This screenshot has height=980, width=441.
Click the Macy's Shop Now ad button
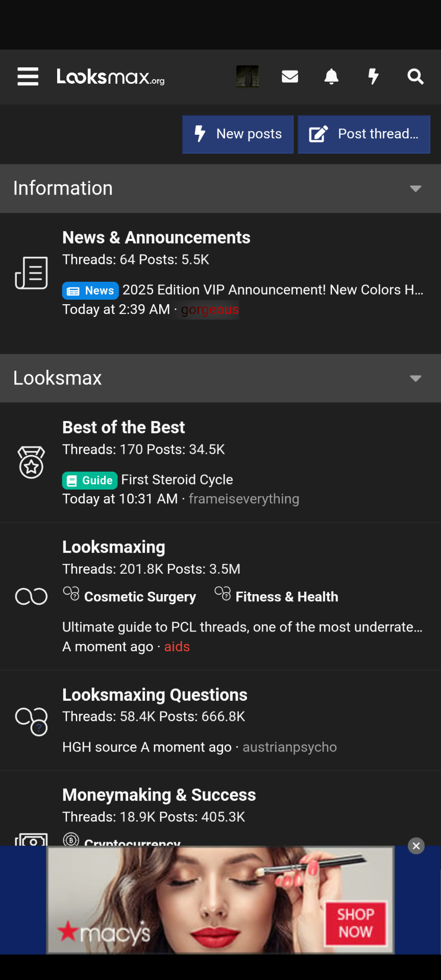(x=355, y=923)
